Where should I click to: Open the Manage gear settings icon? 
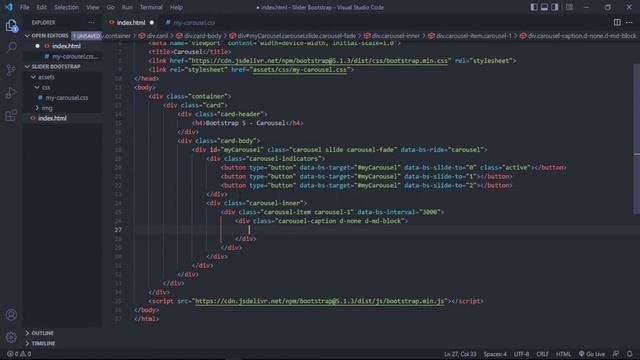[11, 337]
